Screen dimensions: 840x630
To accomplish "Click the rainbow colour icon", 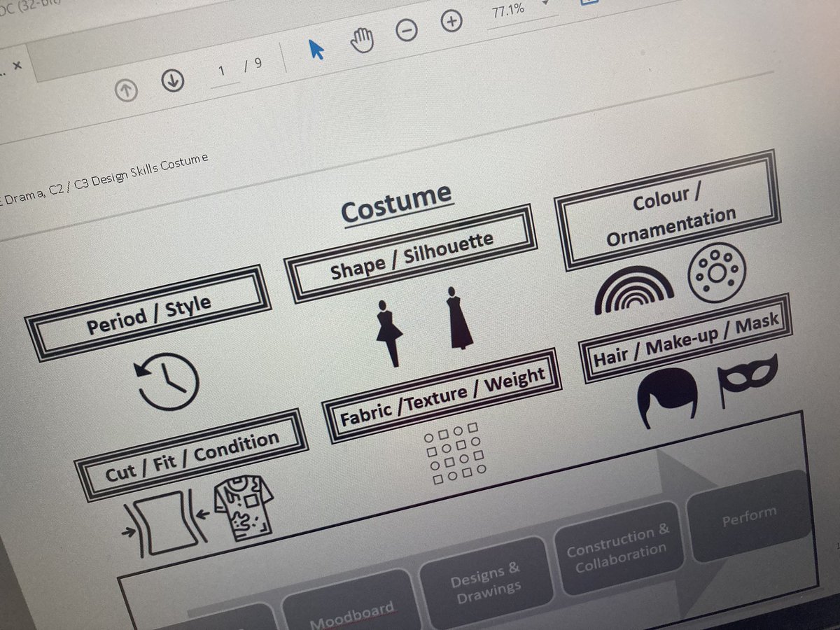I will click(x=633, y=290).
